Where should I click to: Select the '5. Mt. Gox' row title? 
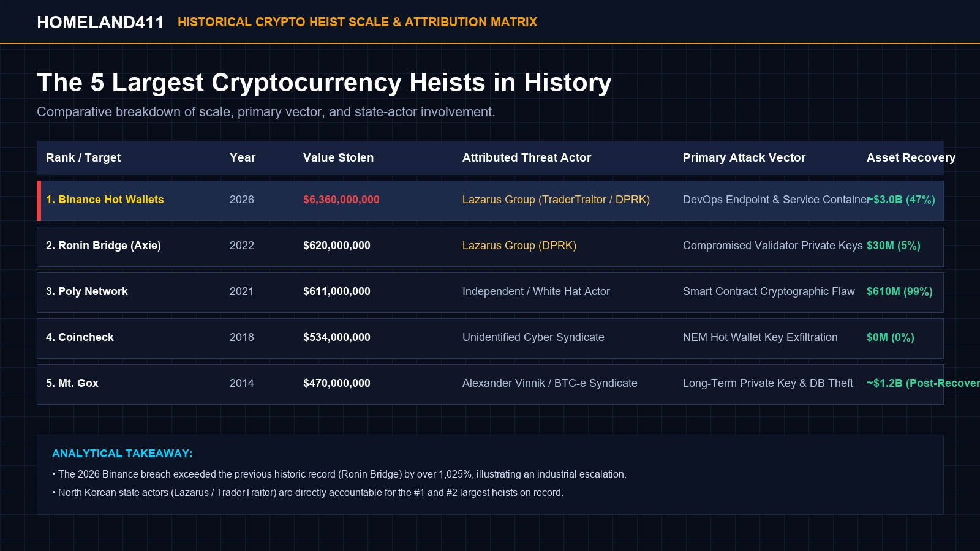(72, 383)
